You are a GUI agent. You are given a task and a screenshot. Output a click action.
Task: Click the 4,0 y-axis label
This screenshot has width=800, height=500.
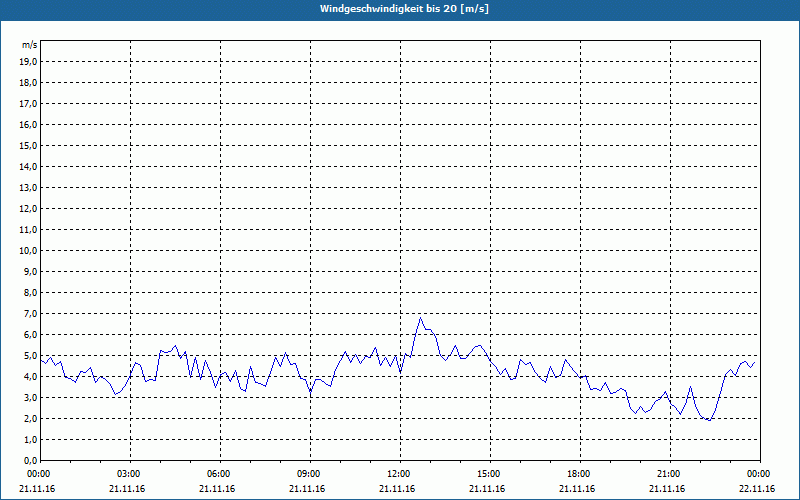(x=30, y=377)
